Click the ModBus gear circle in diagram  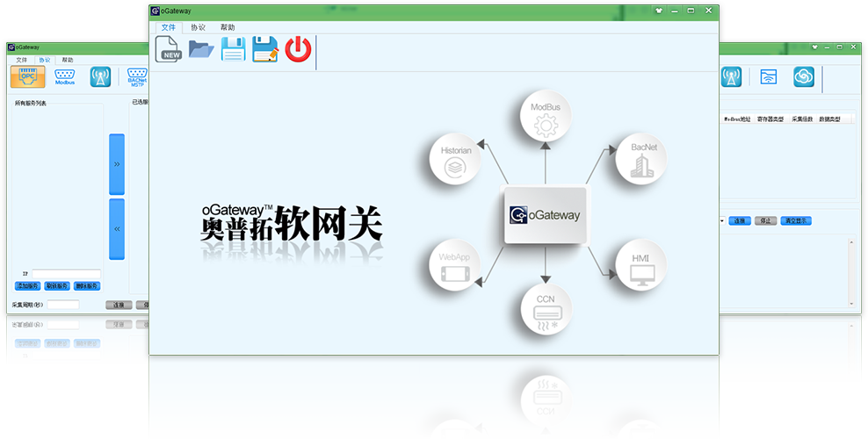pyautogui.click(x=546, y=116)
